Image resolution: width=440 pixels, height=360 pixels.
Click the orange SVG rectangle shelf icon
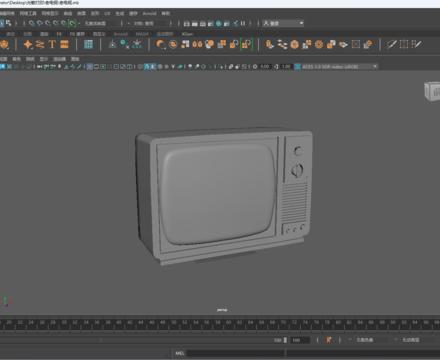64,44
